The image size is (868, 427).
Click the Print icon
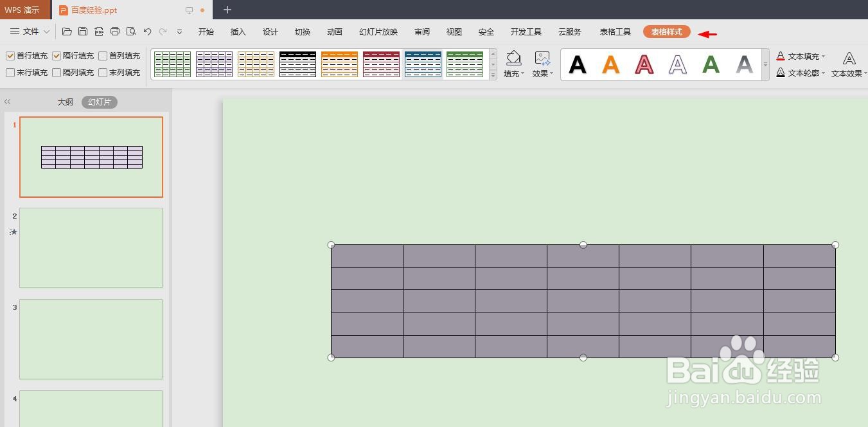[x=115, y=32]
